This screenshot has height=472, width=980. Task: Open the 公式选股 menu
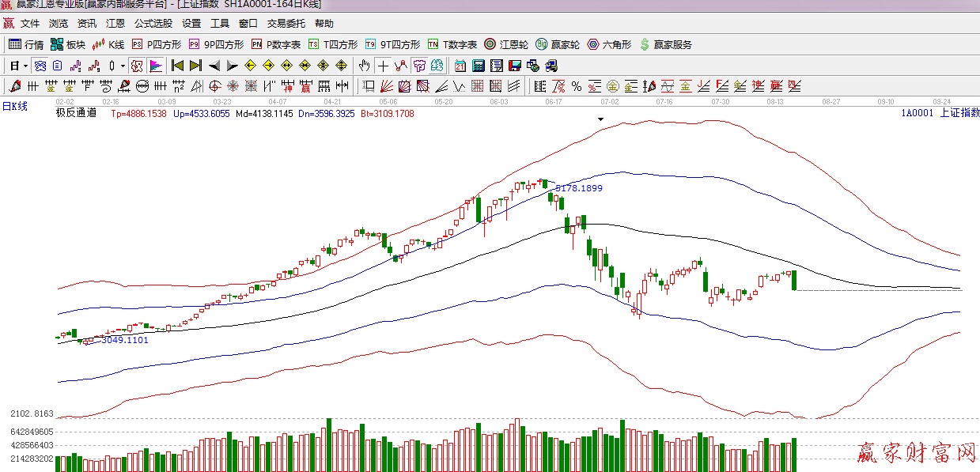click(153, 24)
